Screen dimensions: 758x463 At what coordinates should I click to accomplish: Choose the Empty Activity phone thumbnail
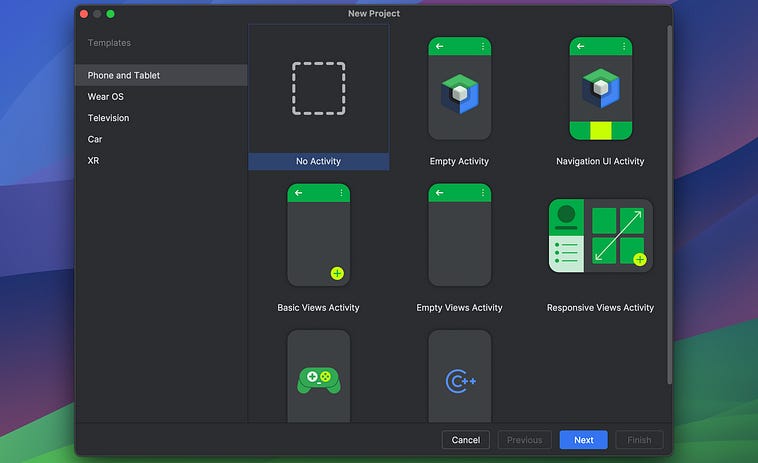coord(460,88)
